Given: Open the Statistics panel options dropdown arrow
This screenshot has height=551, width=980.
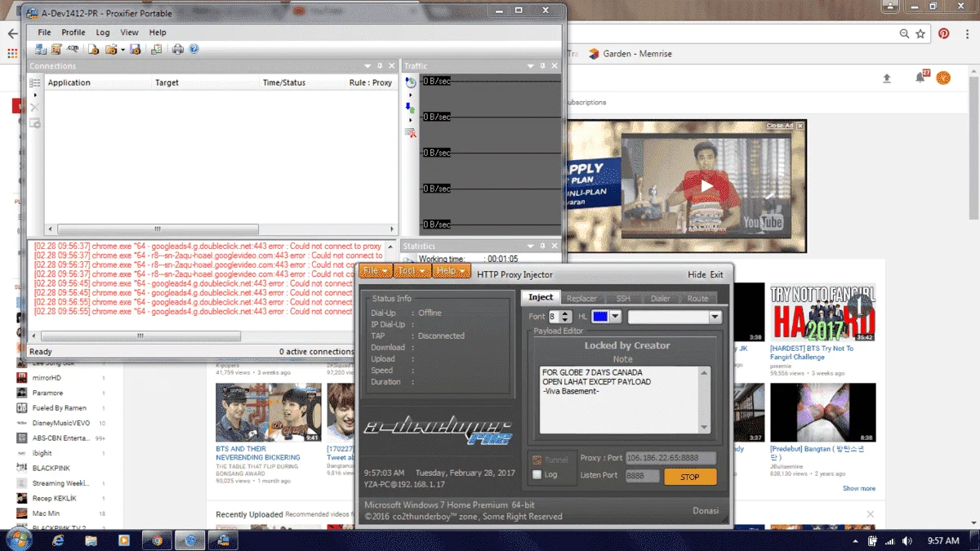Looking at the screenshot, I should [532, 246].
